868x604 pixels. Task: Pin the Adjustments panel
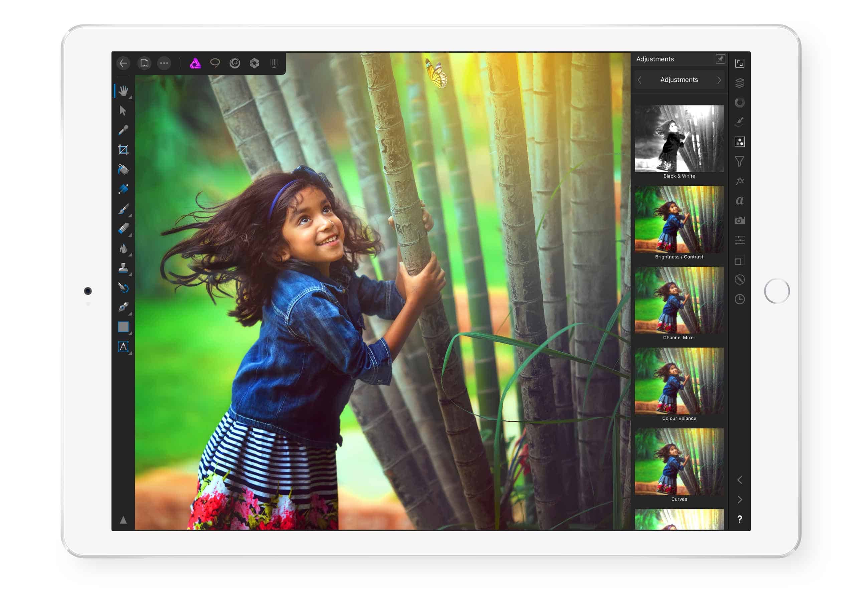[x=720, y=59]
